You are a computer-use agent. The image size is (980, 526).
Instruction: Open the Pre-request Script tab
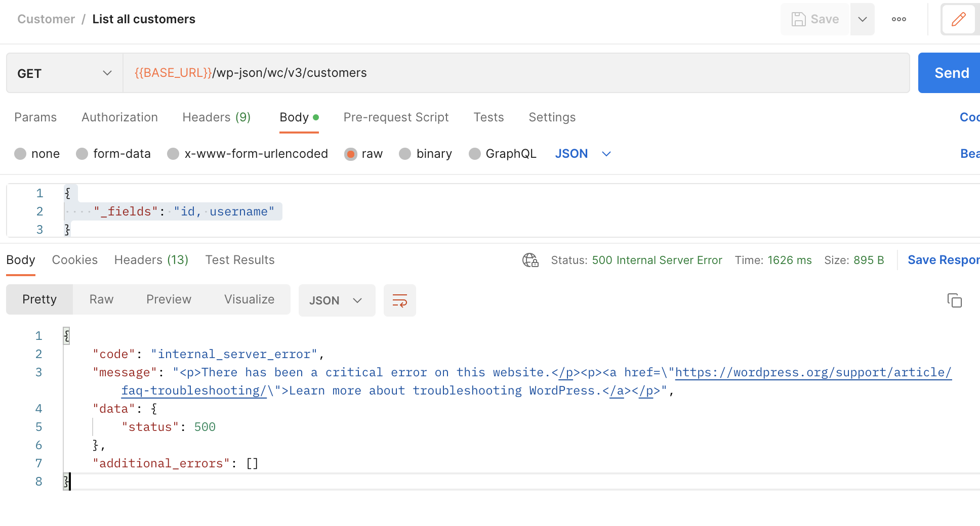(x=396, y=117)
